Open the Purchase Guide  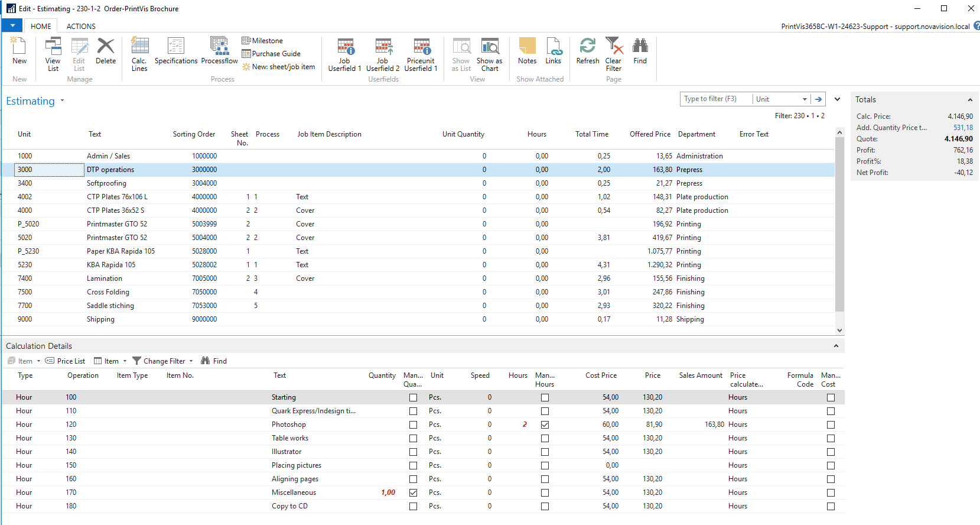(x=271, y=54)
